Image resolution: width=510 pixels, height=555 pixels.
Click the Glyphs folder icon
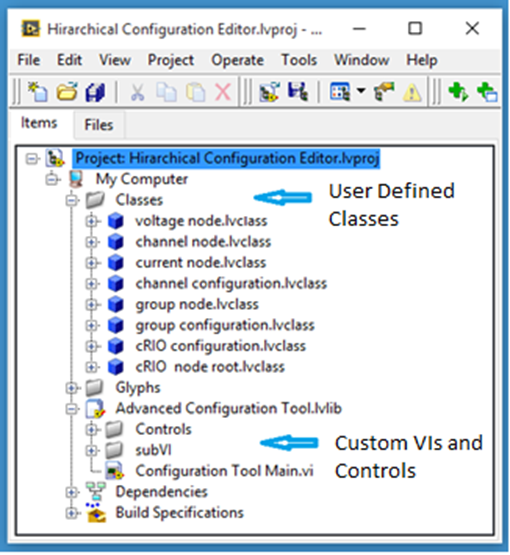pos(95,388)
